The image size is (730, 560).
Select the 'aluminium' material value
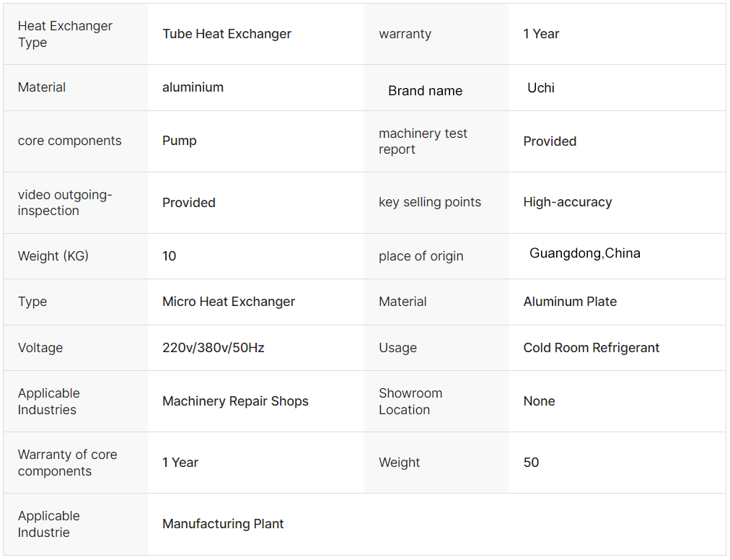click(193, 87)
